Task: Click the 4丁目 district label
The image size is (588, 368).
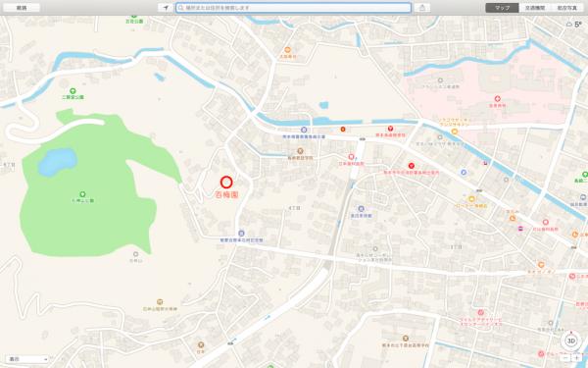Action: [295, 208]
